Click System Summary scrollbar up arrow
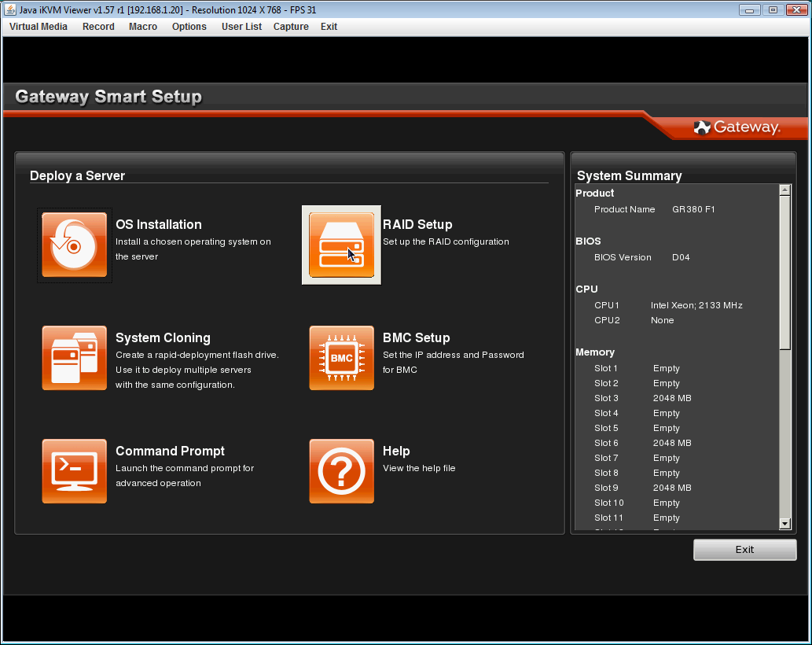This screenshot has height=645, width=812. click(x=785, y=190)
